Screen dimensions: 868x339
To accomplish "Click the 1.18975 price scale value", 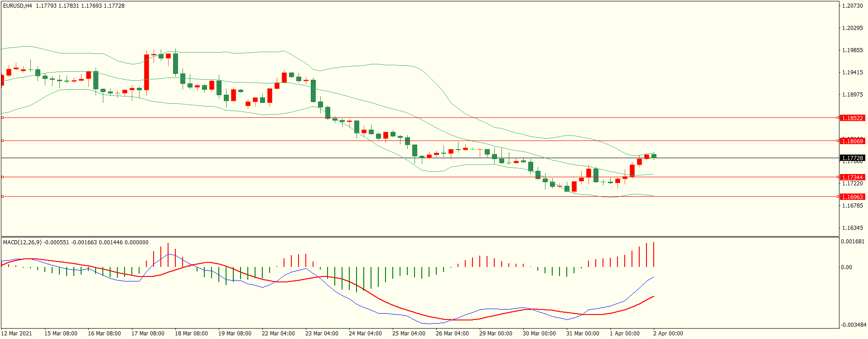I will 852,95.
